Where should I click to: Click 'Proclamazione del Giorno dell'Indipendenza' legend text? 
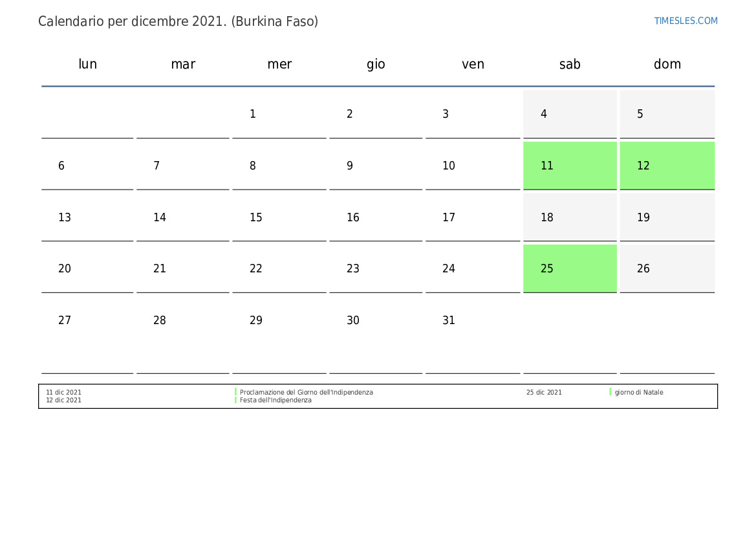[x=306, y=392]
